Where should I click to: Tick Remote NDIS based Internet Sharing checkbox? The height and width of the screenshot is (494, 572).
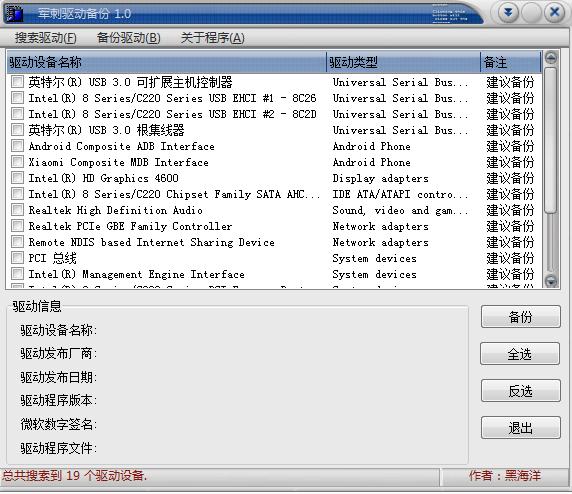(x=17, y=242)
